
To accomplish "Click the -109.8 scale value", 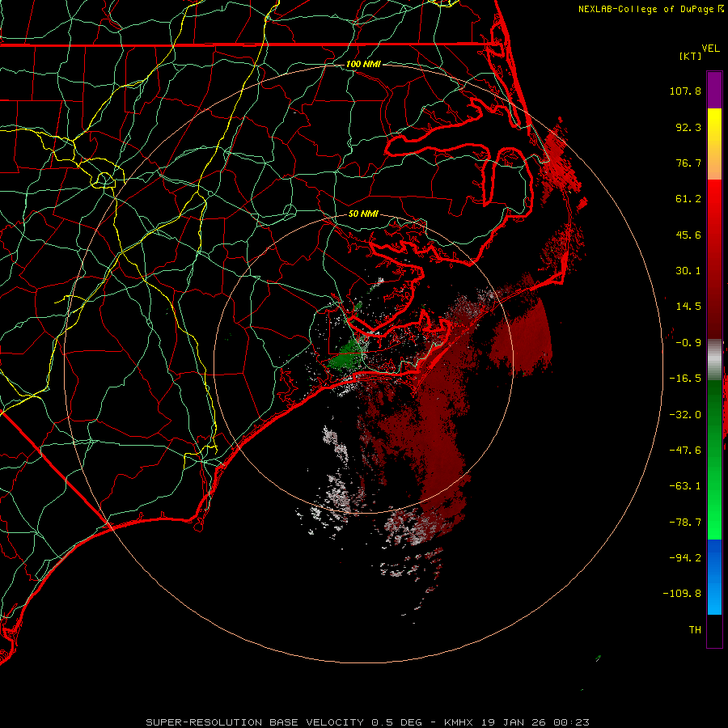I will click(682, 594).
